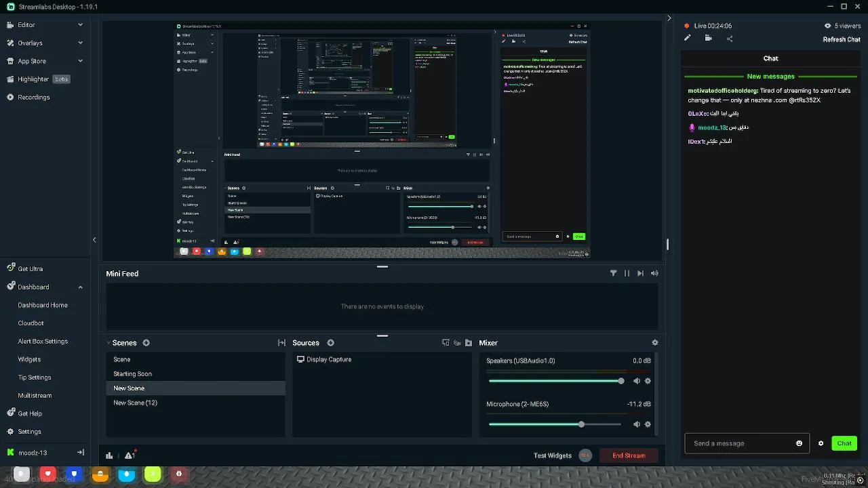Screen dimensions: 868x488
Task: Open Multistream page
Action: click(35, 396)
